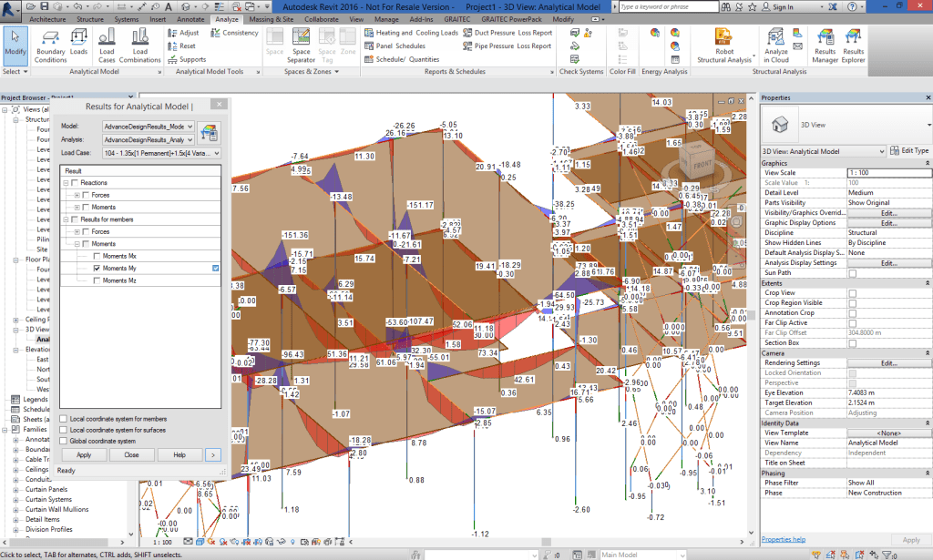
Task: Click Apply in the Results dialog
Action: click(x=83, y=454)
